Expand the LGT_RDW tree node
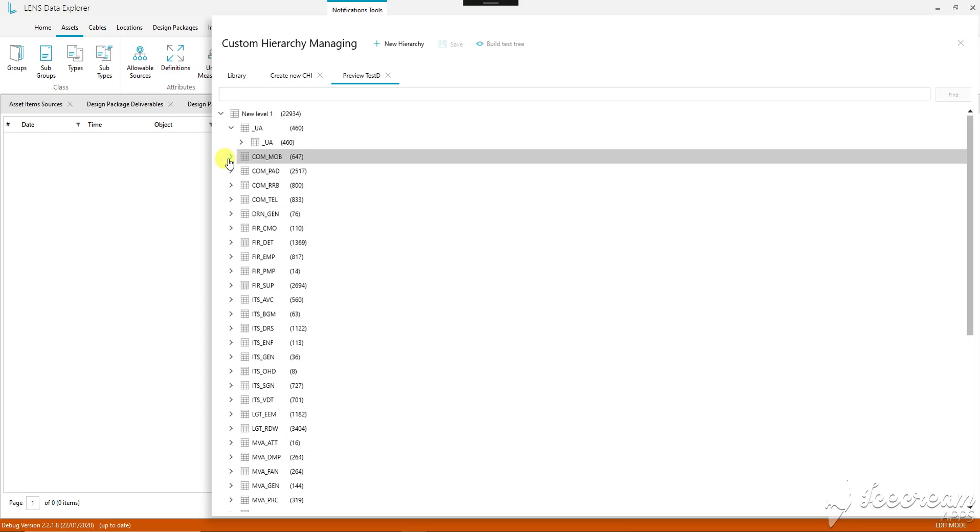Viewport: 980px width, 532px height. pos(231,429)
